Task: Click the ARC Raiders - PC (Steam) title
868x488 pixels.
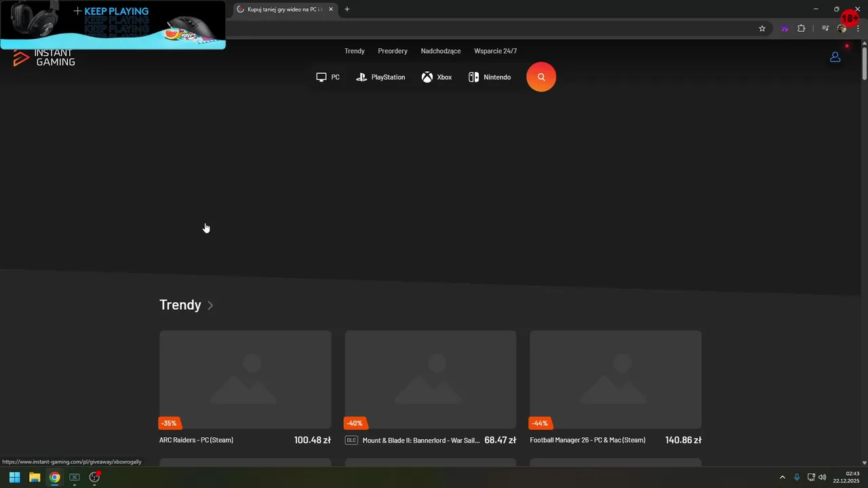Action: coord(196,440)
